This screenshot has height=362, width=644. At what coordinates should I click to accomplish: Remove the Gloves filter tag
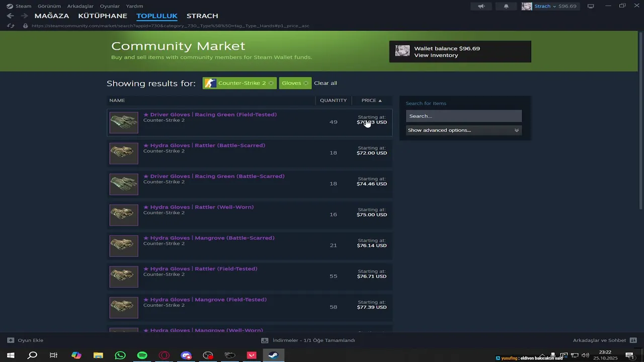pyautogui.click(x=306, y=83)
